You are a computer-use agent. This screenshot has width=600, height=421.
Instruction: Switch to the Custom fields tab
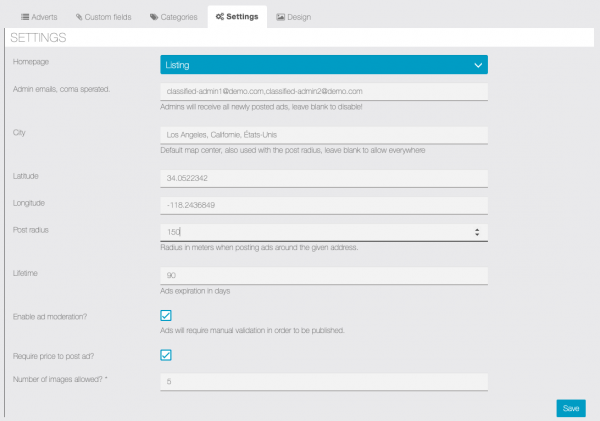click(105, 17)
